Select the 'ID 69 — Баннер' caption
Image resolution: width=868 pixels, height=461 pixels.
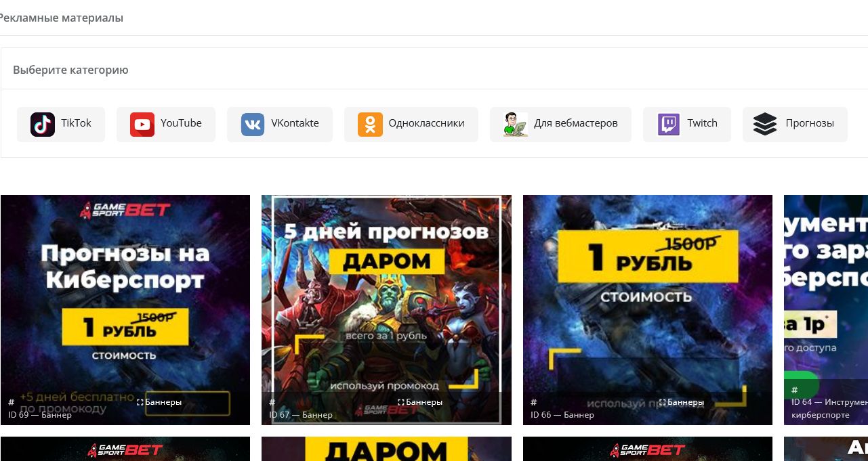(40, 415)
